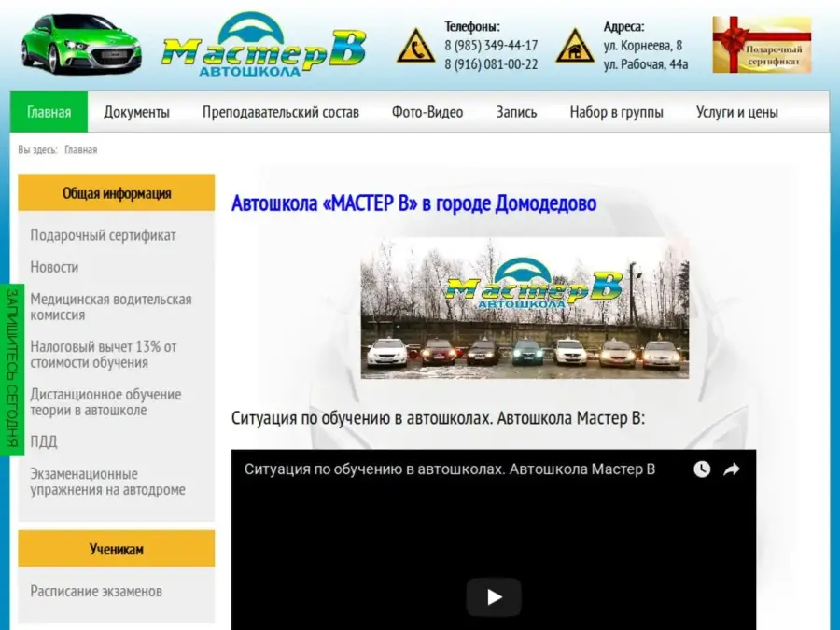
Task: Click the Расписание экзаменов link
Action: click(x=96, y=591)
